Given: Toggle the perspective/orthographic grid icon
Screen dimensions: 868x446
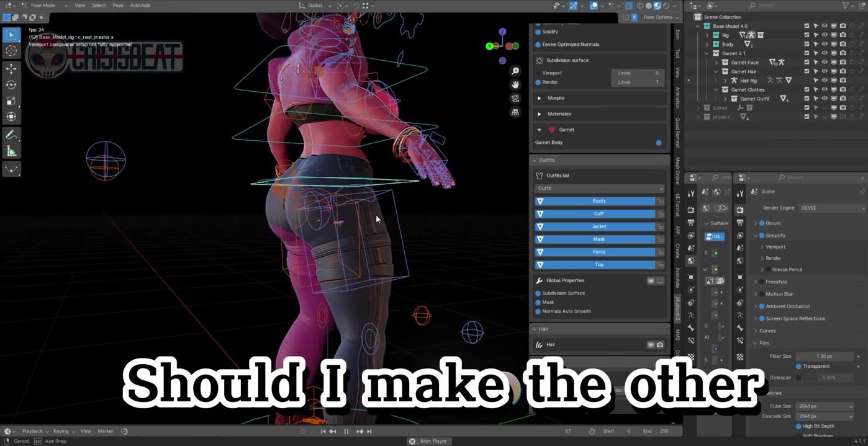Looking at the screenshot, I should [x=515, y=112].
